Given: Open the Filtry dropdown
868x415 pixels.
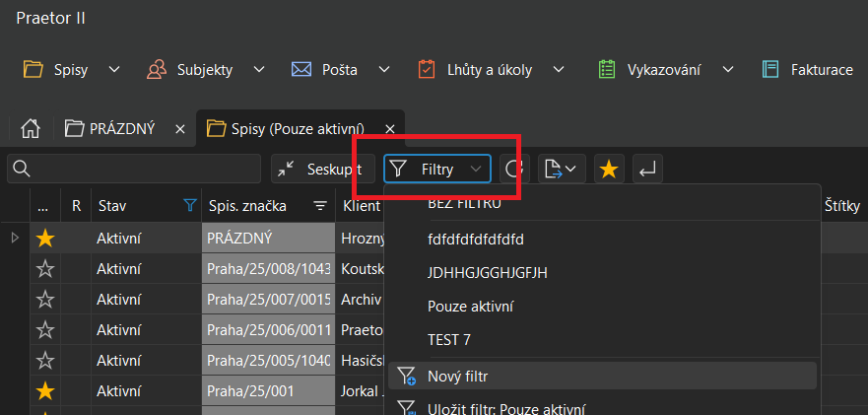Looking at the screenshot, I should pos(437,170).
